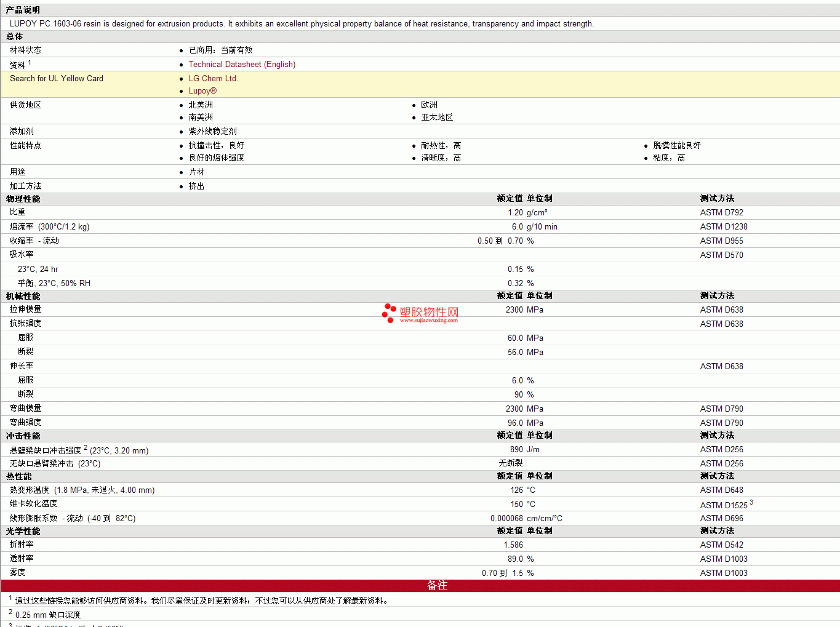This screenshot has width=840, height=627.
Task: Click the 0.25 mm 缺口深度 footnote
Action: click(47, 615)
